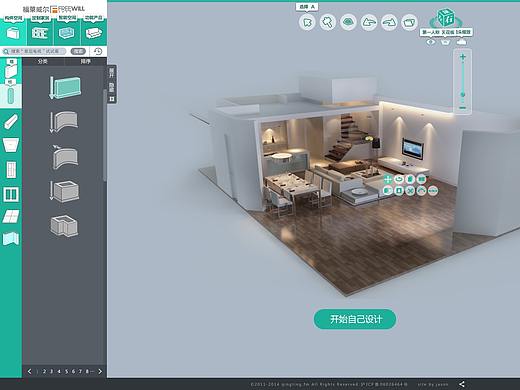Select the cloud view mode icon
Screen dimensions: 520x390
(x=462, y=42)
